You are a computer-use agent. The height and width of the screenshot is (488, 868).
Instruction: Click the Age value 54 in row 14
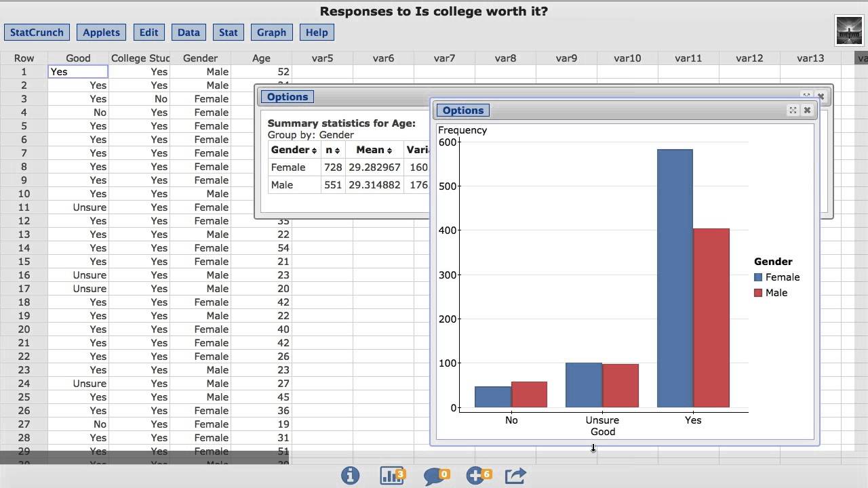tap(283, 248)
